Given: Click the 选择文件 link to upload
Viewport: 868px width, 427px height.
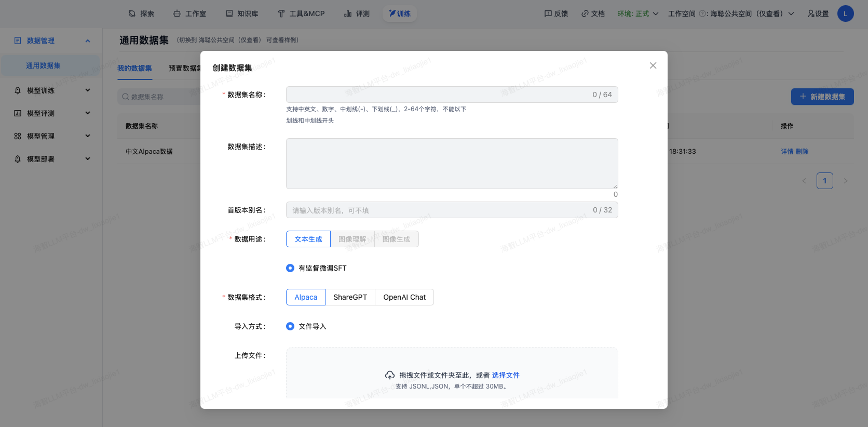Looking at the screenshot, I should 505,375.
